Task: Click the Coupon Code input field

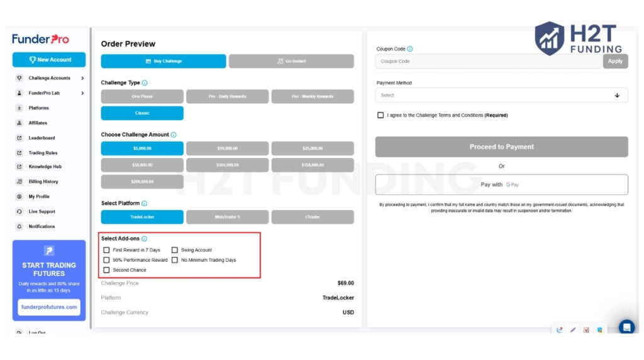Action: tap(488, 61)
